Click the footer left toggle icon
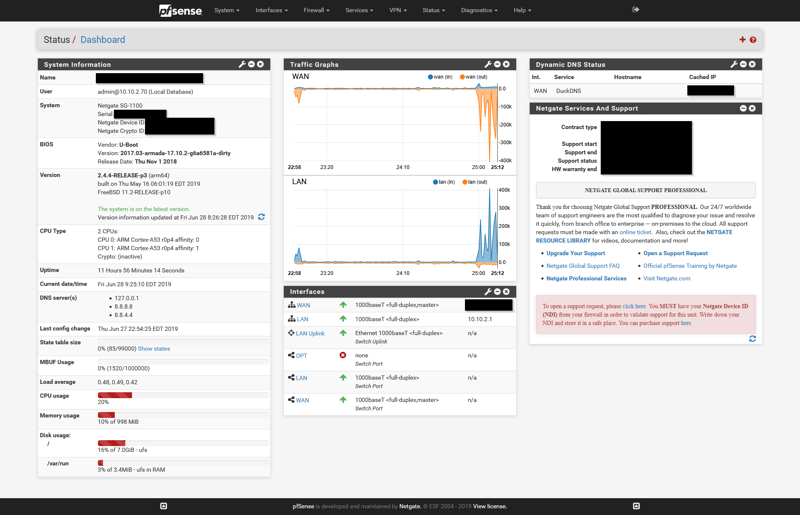This screenshot has width=800, height=515. point(163,506)
